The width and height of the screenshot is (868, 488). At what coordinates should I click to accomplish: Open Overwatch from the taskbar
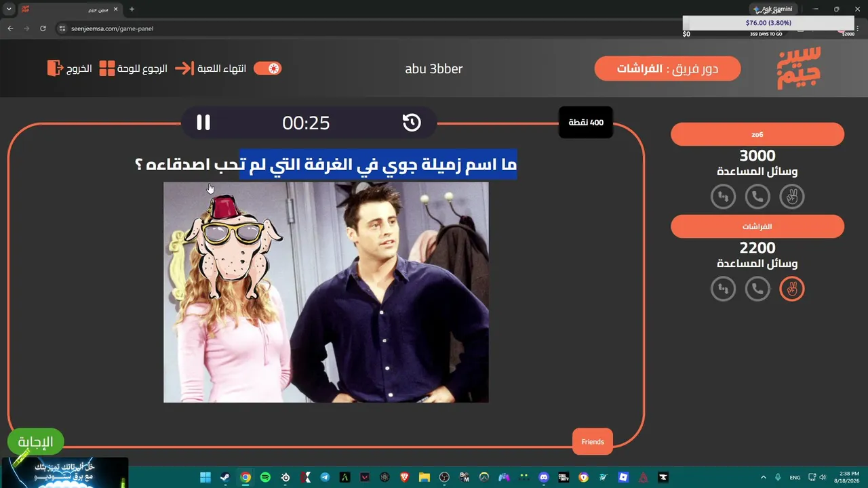coord(484,477)
